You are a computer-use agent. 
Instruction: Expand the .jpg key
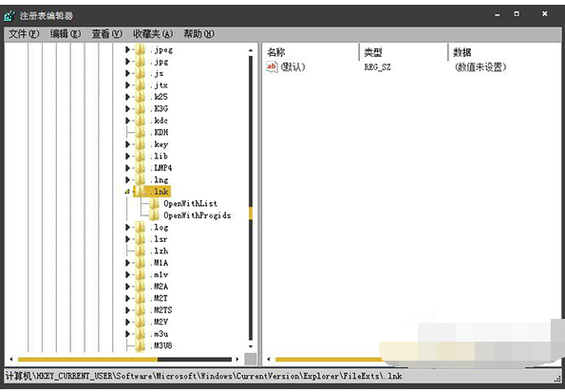(x=127, y=62)
